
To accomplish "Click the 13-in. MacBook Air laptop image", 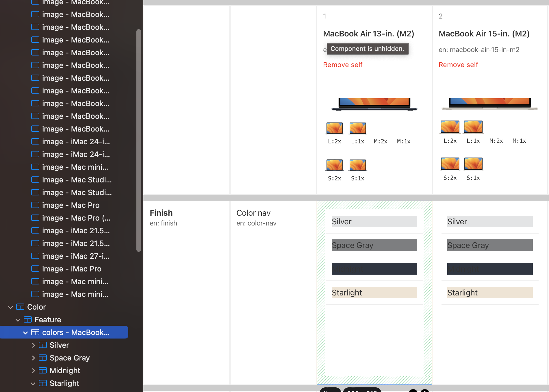I will pyautogui.click(x=374, y=104).
